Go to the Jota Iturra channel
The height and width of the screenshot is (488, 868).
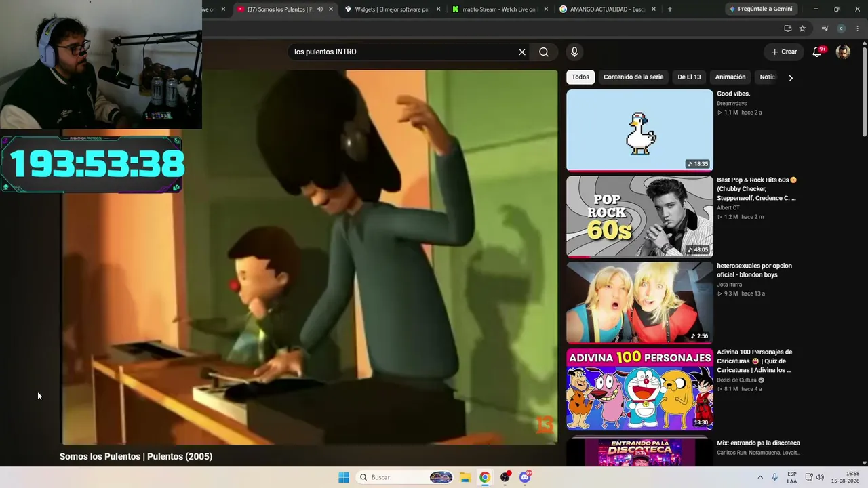[x=730, y=285]
